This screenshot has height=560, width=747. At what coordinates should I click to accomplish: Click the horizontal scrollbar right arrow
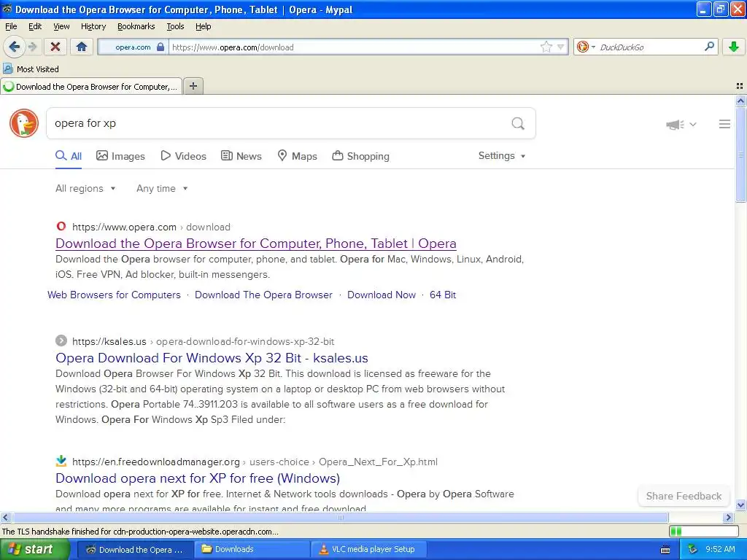728,517
